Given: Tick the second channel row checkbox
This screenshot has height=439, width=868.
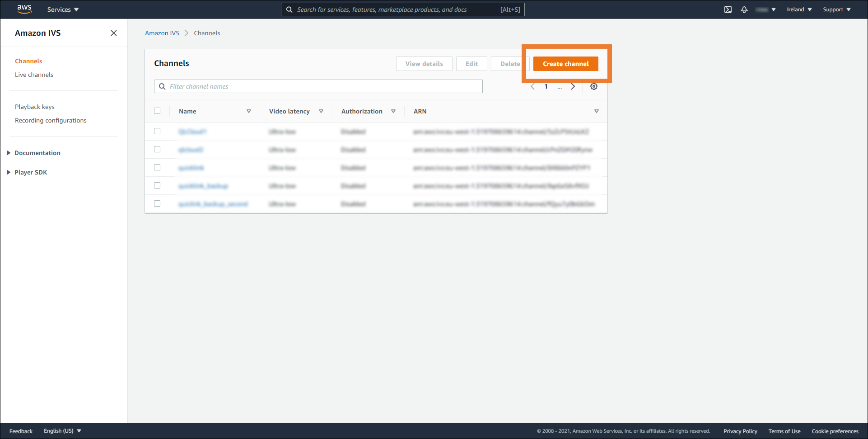Looking at the screenshot, I should click(x=157, y=149).
